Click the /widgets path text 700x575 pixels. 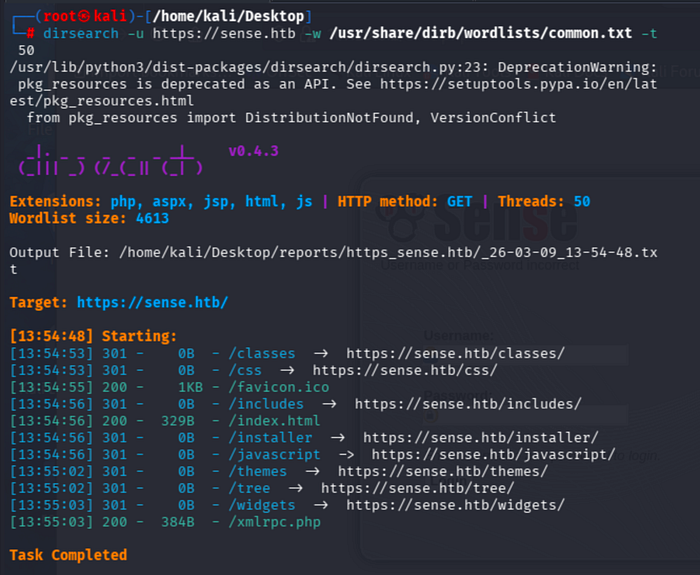tap(262, 505)
